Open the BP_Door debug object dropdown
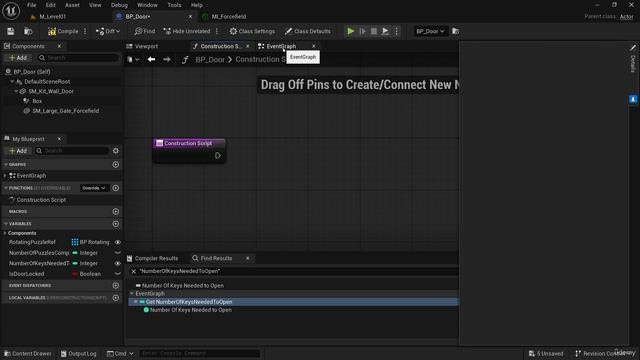 (x=430, y=31)
